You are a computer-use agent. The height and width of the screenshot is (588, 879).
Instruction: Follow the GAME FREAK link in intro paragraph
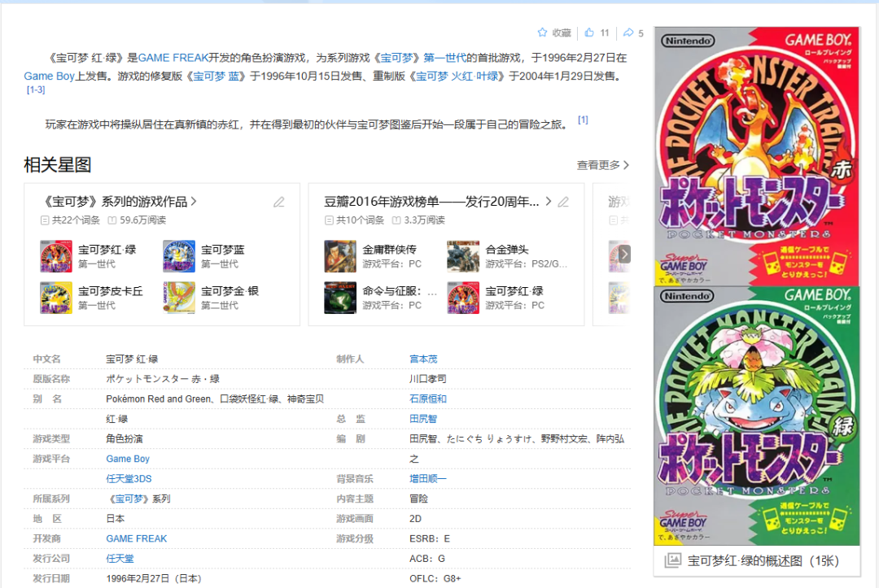[x=173, y=58]
